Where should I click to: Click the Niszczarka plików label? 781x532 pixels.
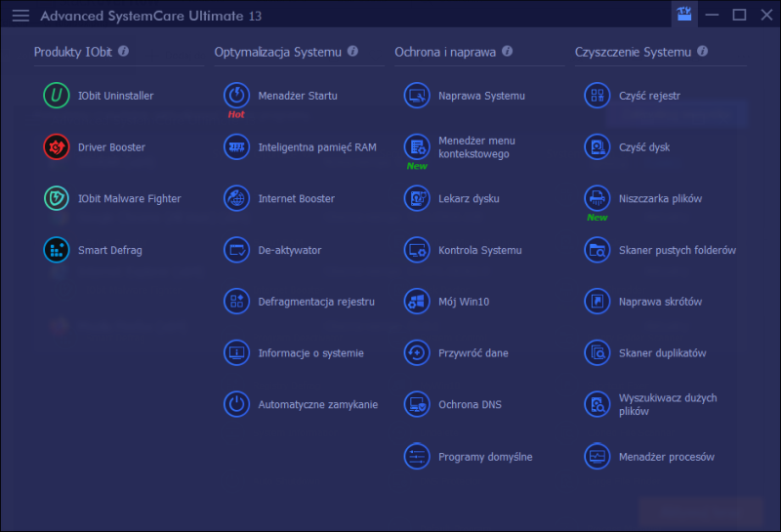(x=661, y=199)
